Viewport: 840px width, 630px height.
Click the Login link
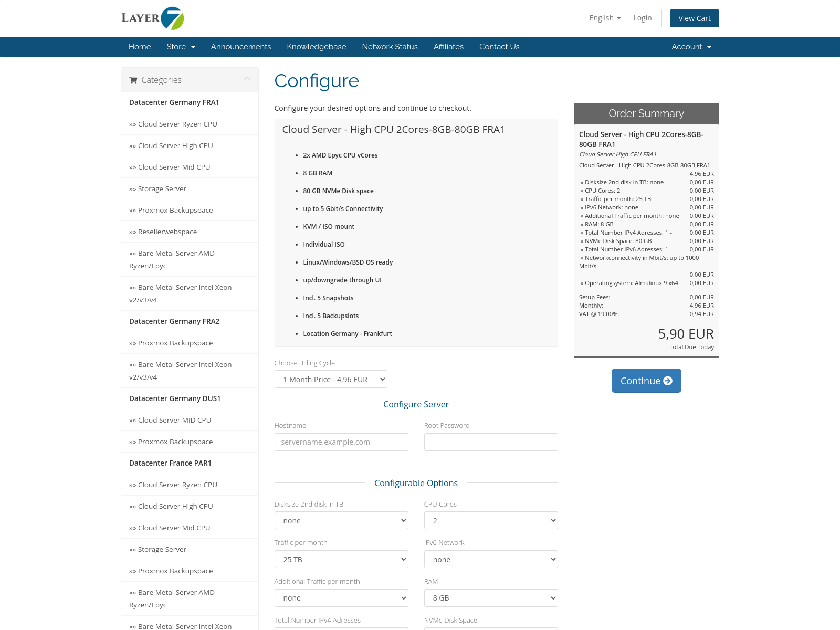pyautogui.click(x=642, y=18)
